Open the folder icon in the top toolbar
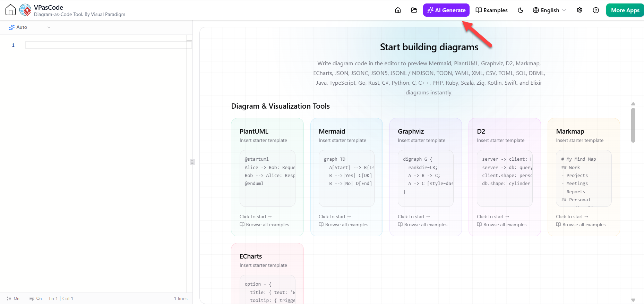This screenshot has height=304, width=644. tap(414, 10)
